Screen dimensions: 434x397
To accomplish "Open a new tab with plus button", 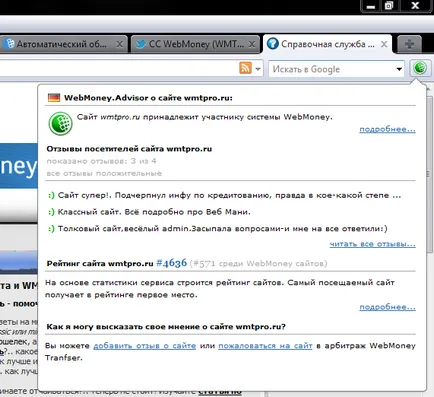I will click(409, 44).
